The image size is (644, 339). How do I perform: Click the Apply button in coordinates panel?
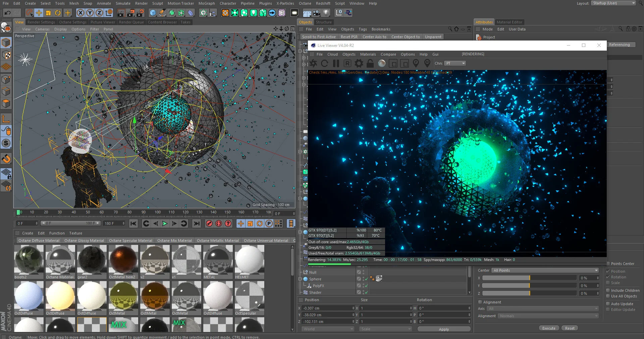point(444,329)
